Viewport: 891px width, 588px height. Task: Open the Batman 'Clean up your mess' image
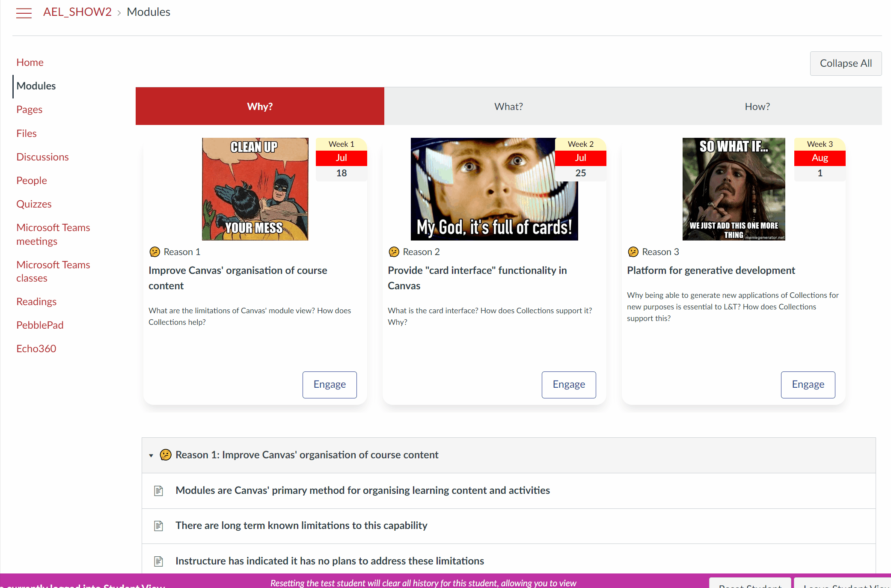[x=255, y=189]
